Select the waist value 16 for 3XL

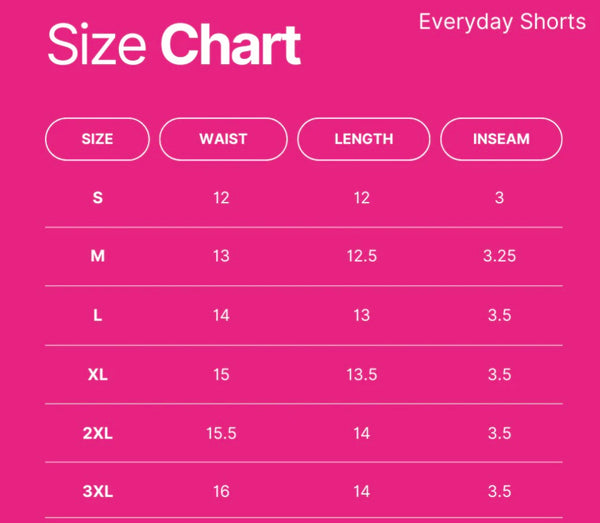pyautogui.click(x=221, y=491)
